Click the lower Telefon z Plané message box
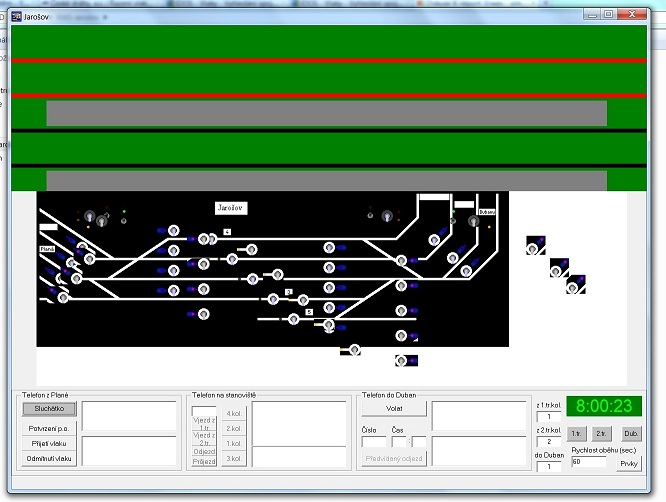The width and height of the screenshot is (666, 502). click(x=129, y=451)
